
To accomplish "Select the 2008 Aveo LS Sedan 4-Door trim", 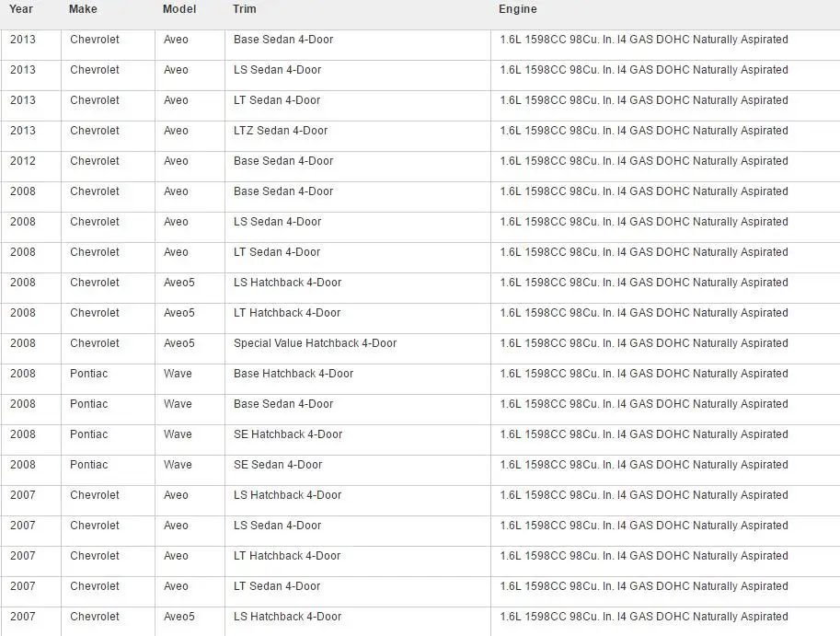I will click(277, 222).
